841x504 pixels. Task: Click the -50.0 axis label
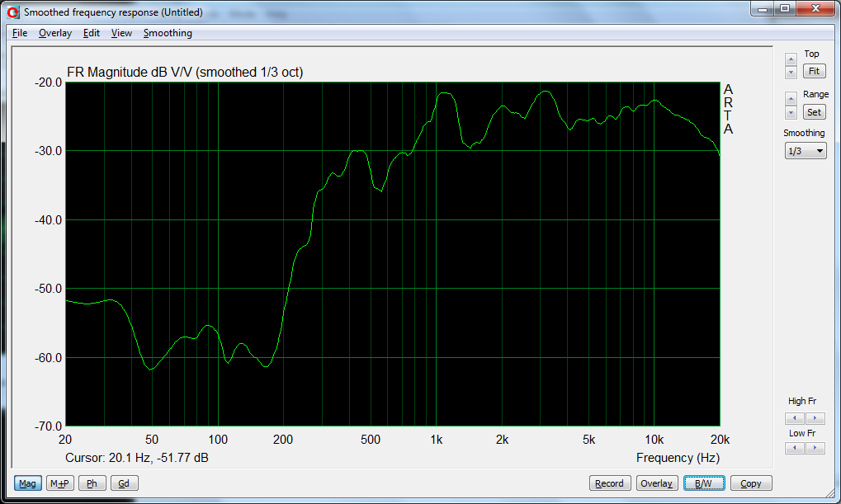tap(48, 289)
